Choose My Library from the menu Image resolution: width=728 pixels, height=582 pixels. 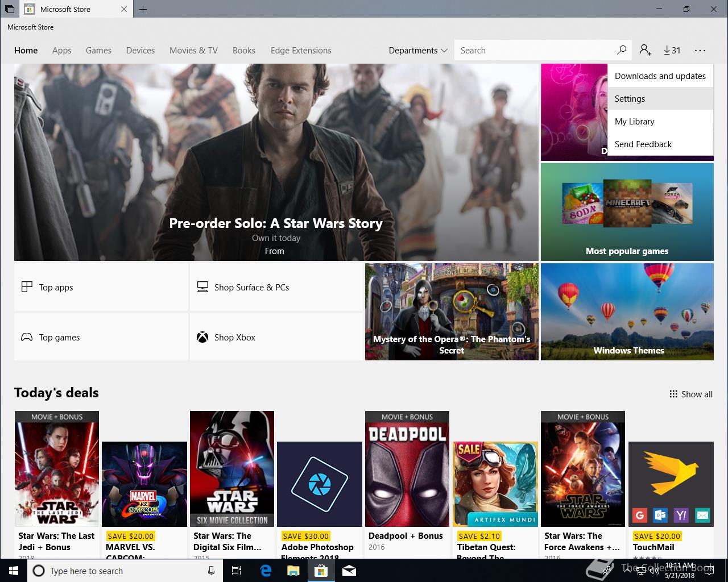(x=660, y=121)
